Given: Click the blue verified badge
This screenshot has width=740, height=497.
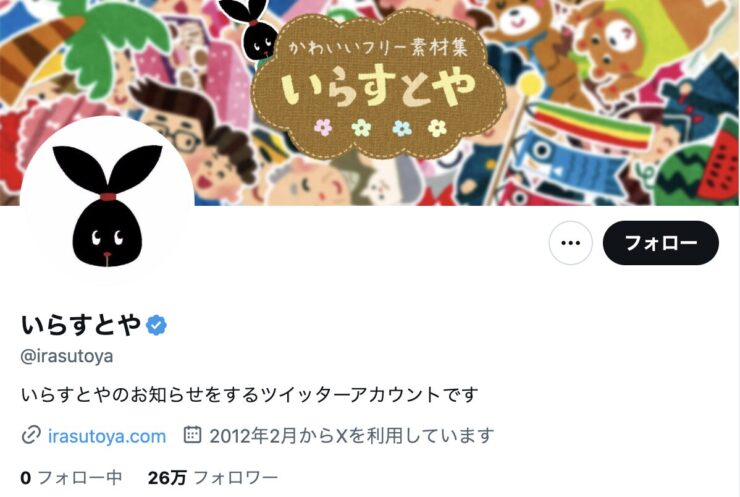Looking at the screenshot, I should [156, 325].
